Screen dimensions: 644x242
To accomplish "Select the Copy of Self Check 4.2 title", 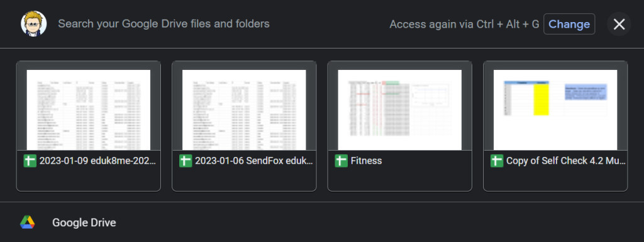I will [565, 161].
